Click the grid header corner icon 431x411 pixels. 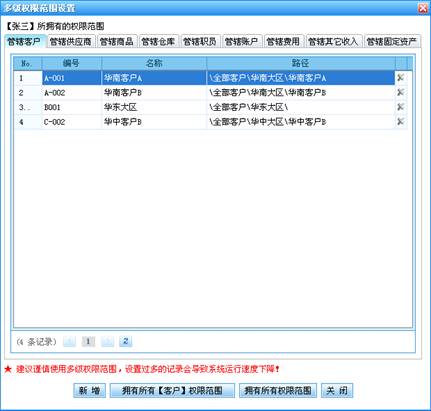click(401, 63)
